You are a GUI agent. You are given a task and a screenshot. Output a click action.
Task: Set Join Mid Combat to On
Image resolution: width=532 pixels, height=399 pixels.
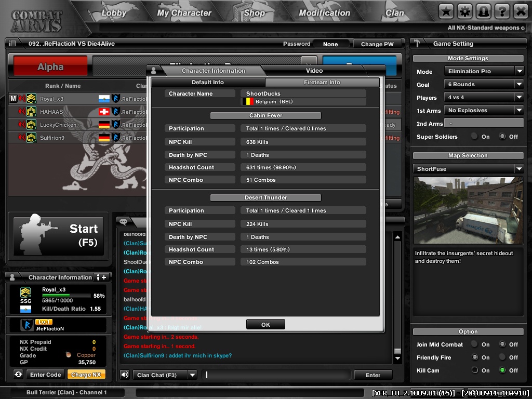(475, 344)
